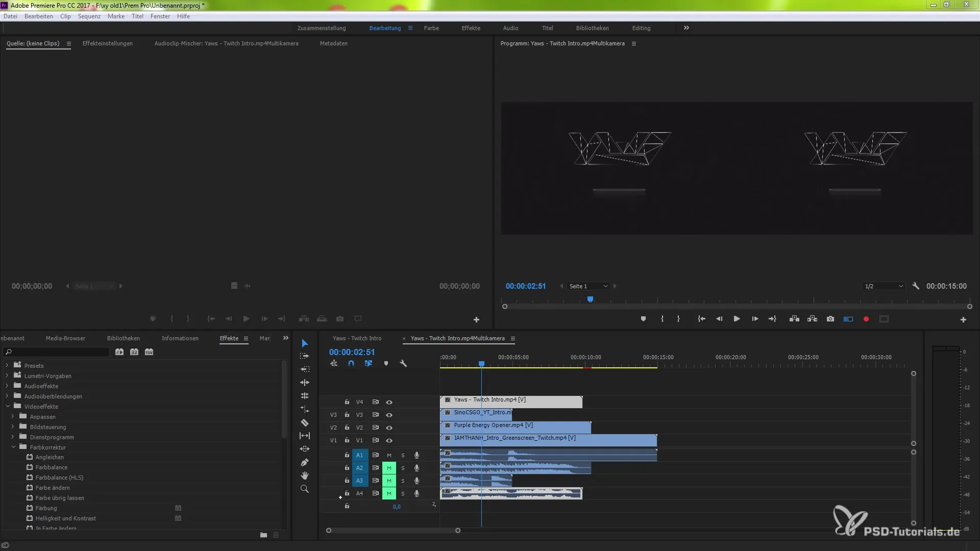Toggle multi-camera view in program monitor
The width and height of the screenshot is (980, 551).
tap(848, 319)
